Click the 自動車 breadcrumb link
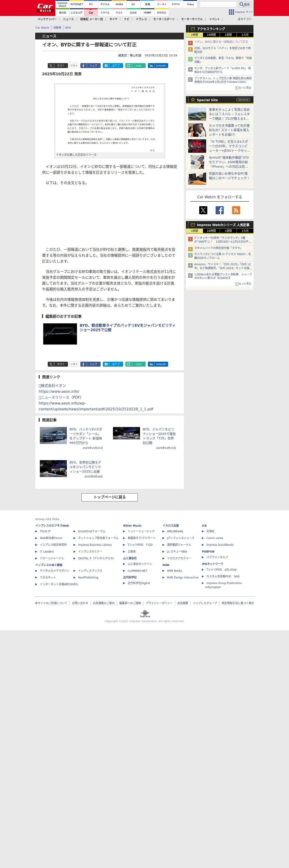This screenshot has width=289, height=868. [57, 28]
